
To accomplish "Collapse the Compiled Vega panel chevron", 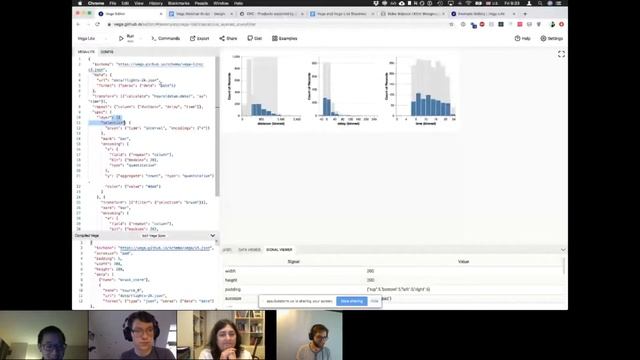I will pyautogui.click(x=213, y=236).
